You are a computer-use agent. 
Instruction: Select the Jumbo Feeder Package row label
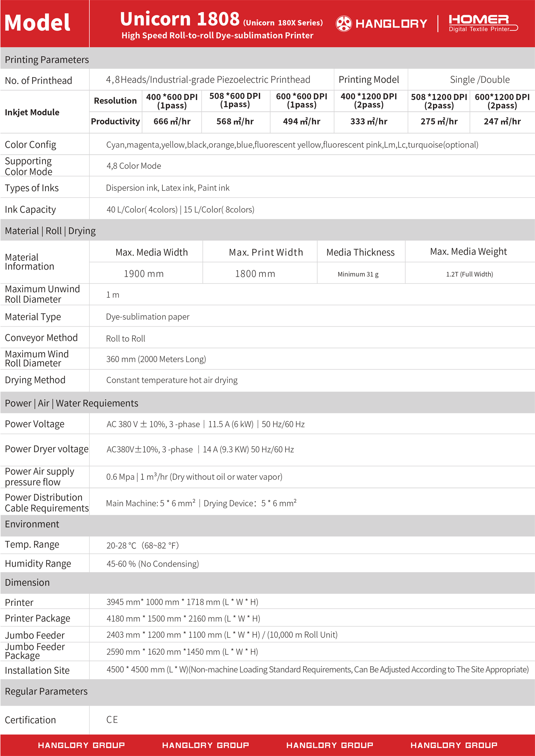[x=35, y=651]
